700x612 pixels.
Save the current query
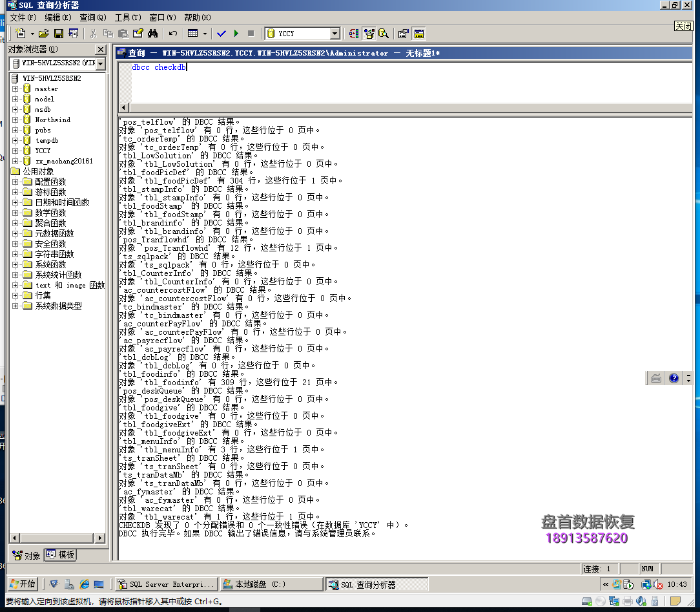(x=59, y=33)
